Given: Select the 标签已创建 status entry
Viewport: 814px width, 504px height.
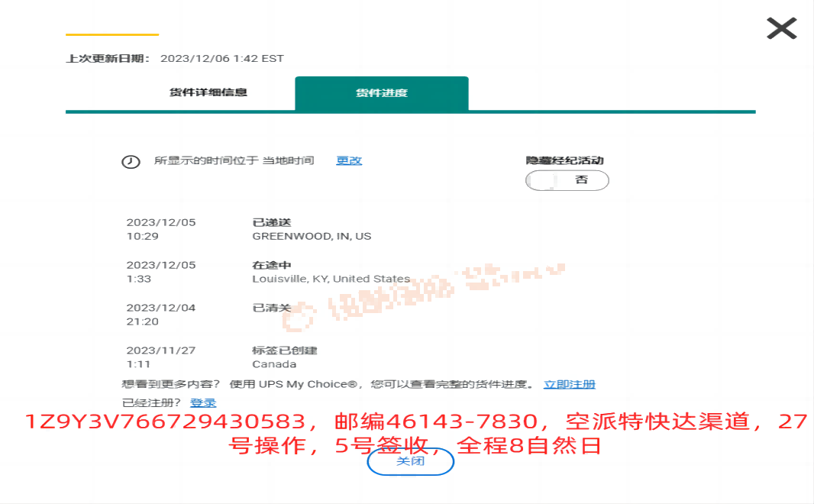Looking at the screenshot, I should pyautogui.click(x=285, y=351).
